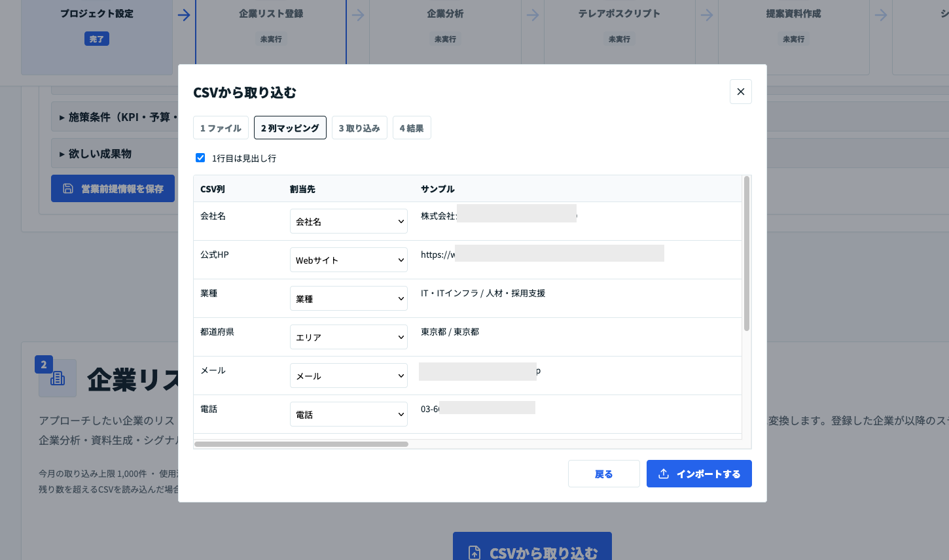Open the テレアポスクリプト workflow step
Image resolution: width=949 pixels, height=560 pixels.
pyautogui.click(x=619, y=31)
